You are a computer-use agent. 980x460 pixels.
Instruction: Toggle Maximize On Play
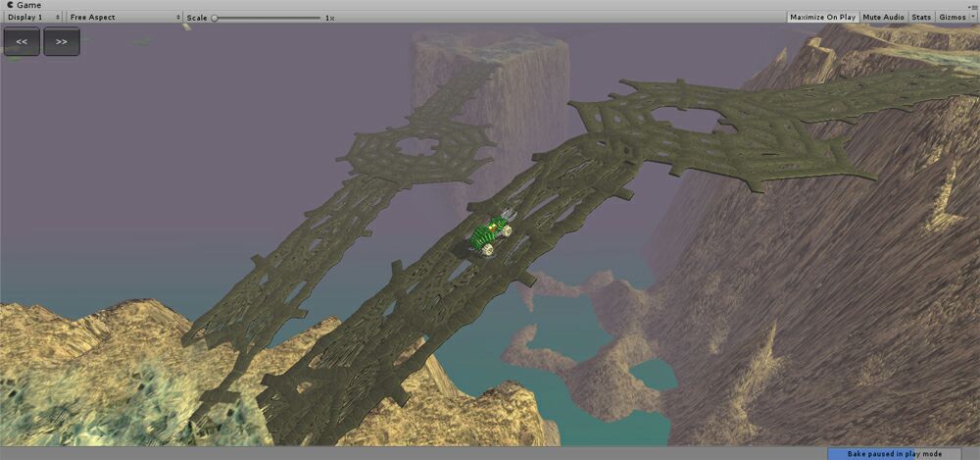(x=822, y=17)
